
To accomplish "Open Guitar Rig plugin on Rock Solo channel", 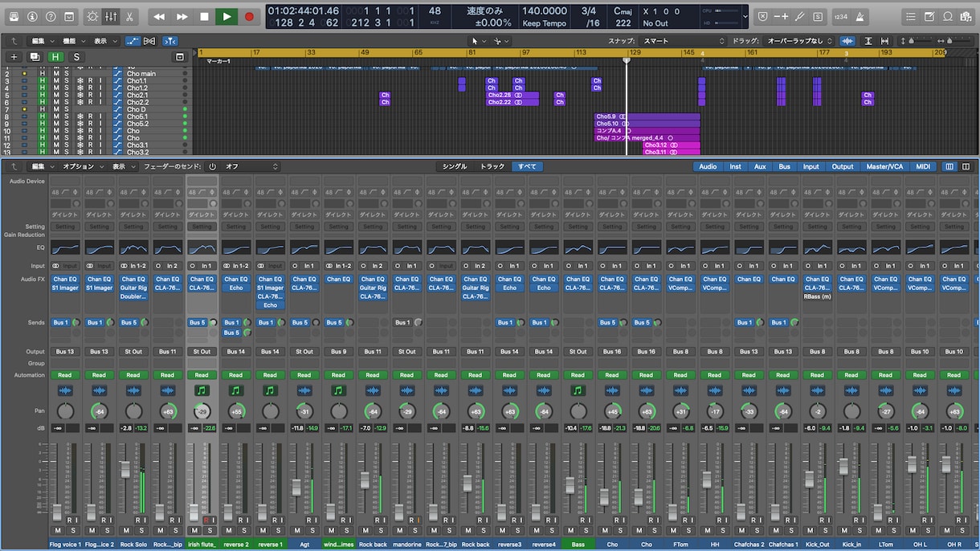I will 133,288.
